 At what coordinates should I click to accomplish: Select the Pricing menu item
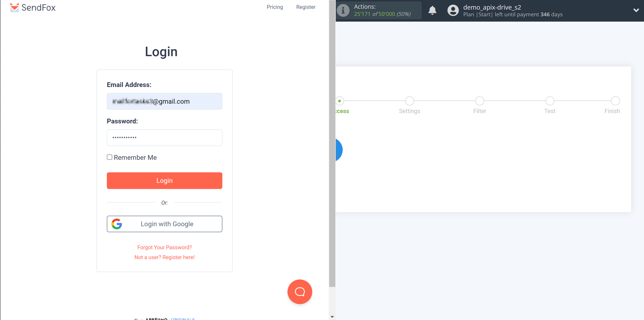click(274, 7)
